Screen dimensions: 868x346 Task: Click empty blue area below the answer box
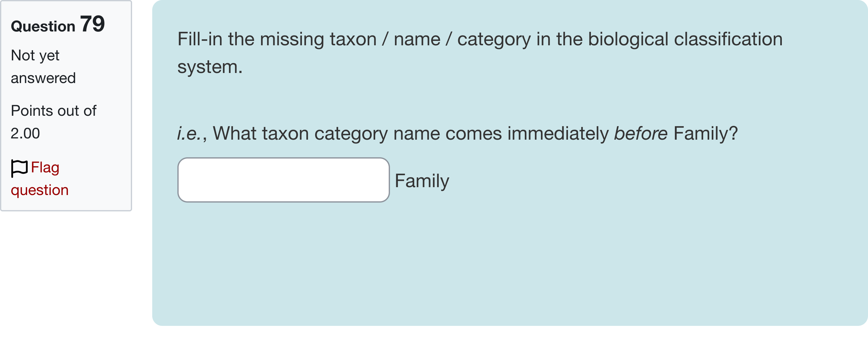472,263
